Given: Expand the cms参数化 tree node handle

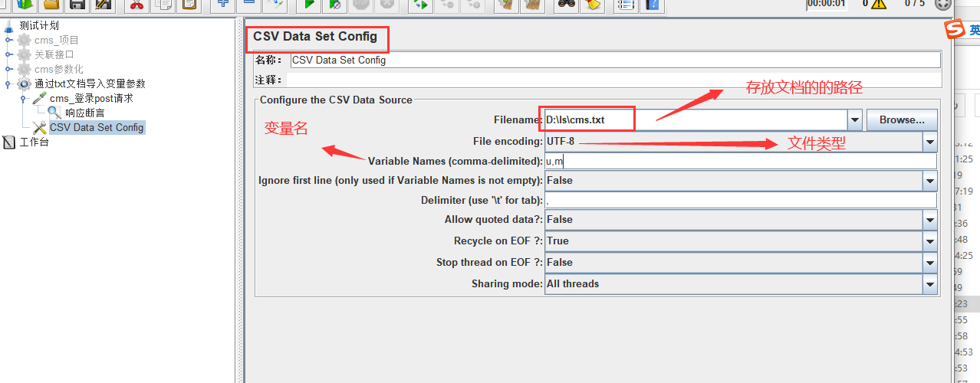Looking at the screenshot, I should (x=9, y=69).
